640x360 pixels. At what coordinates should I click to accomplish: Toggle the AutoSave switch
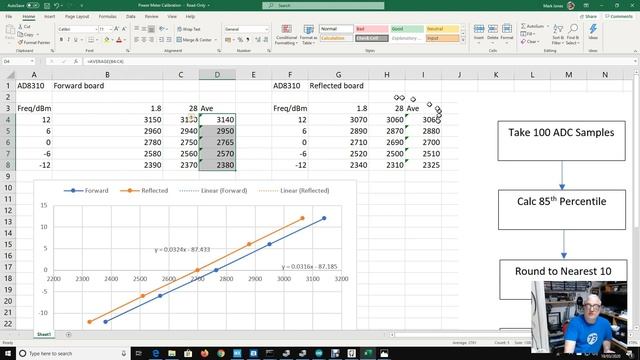pos(33,6)
